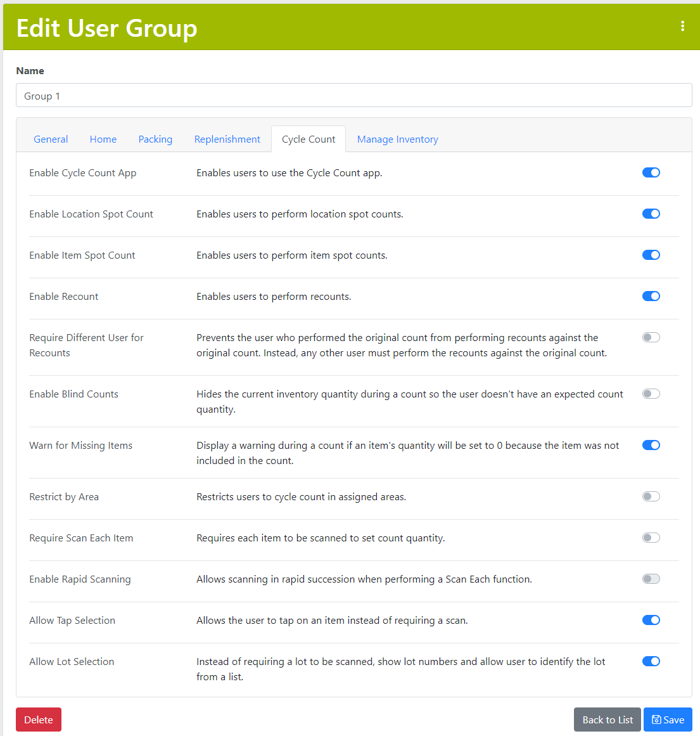Select the Packing tab

coord(155,139)
